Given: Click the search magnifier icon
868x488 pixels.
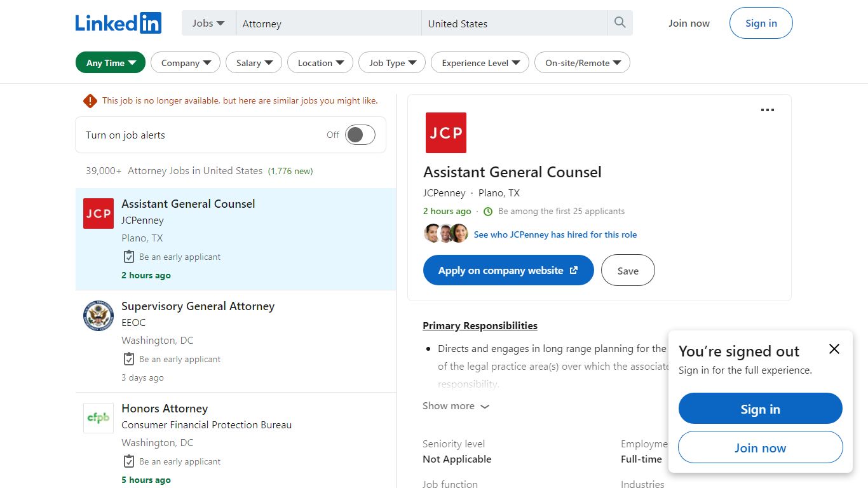Looking at the screenshot, I should pyautogui.click(x=620, y=23).
